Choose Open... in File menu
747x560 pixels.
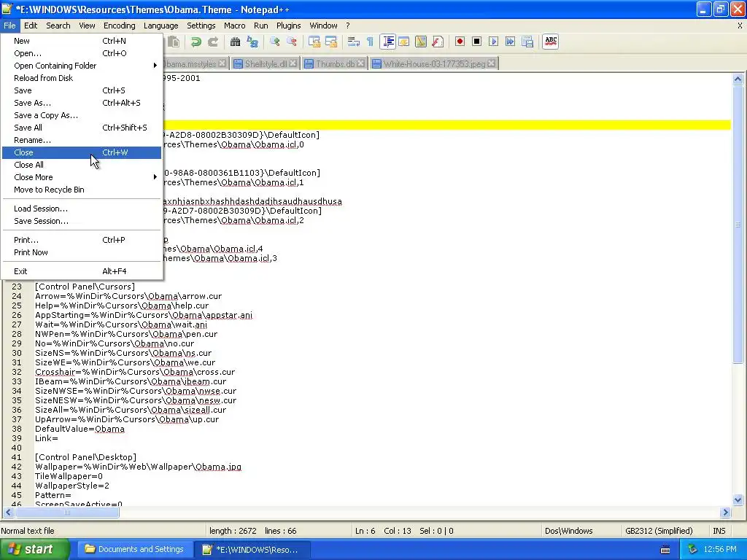click(x=82, y=53)
